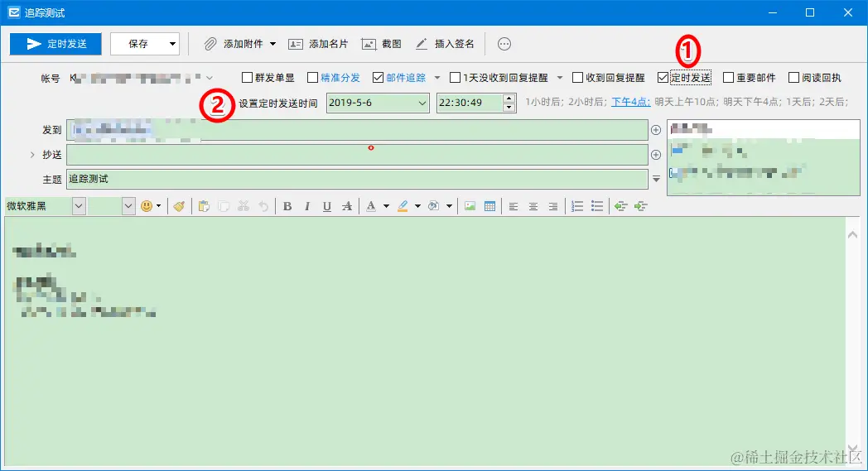Open the 保存 dropdown arrow
Screen dimensions: 868x471
pyautogui.click(x=173, y=44)
